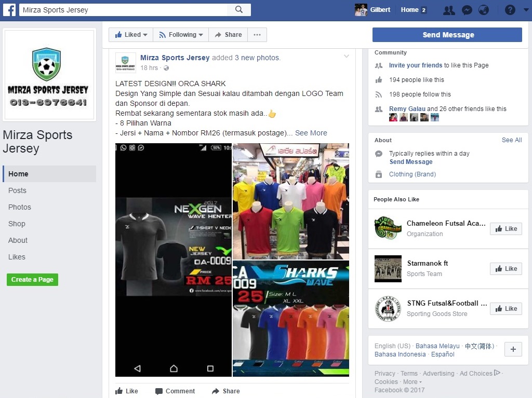Select About in the page sidebar
The height and width of the screenshot is (398, 532).
tap(18, 240)
